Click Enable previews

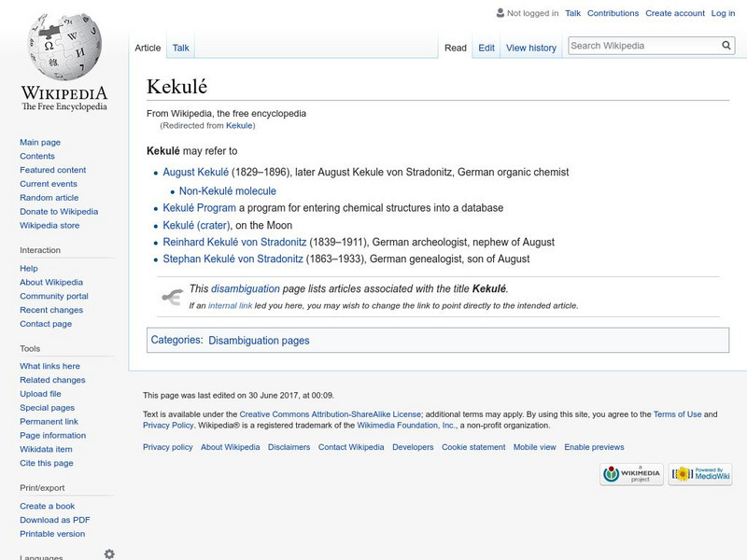click(594, 447)
